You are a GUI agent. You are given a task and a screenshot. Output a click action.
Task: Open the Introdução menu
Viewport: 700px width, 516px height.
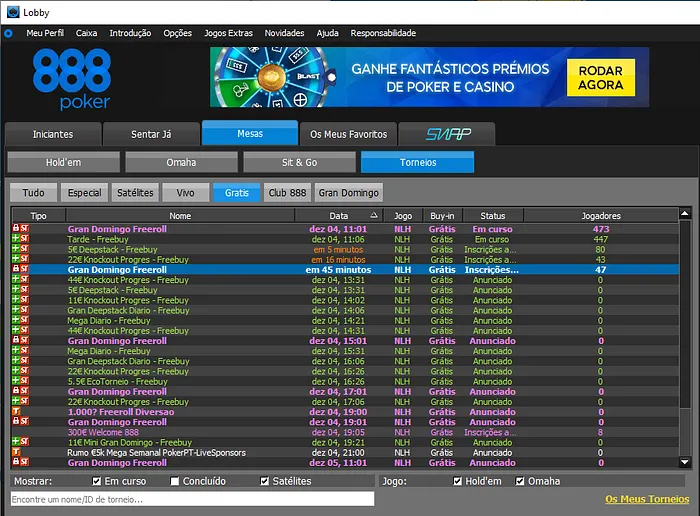130,33
